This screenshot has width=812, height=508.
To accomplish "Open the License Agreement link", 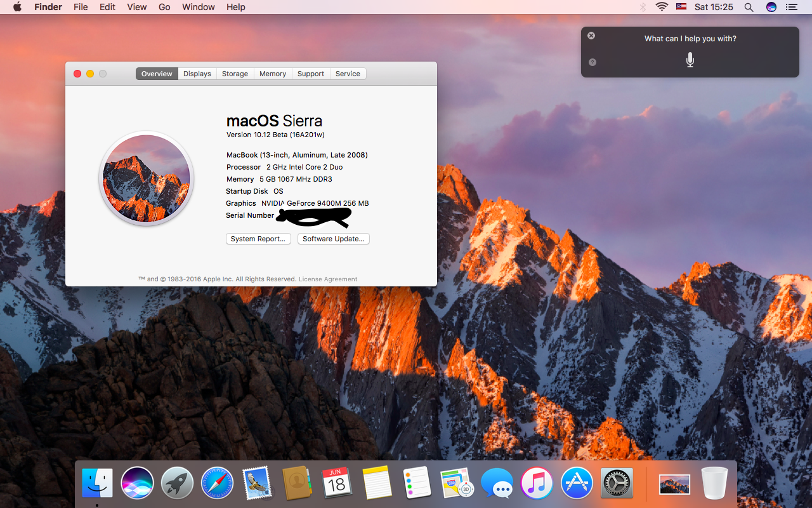I will pyautogui.click(x=328, y=279).
